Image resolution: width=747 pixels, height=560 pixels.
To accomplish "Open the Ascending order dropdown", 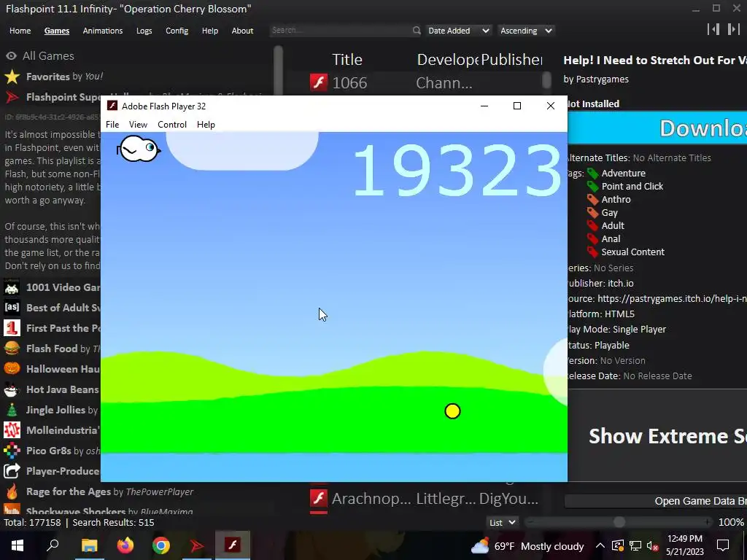I will [x=526, y=31].
